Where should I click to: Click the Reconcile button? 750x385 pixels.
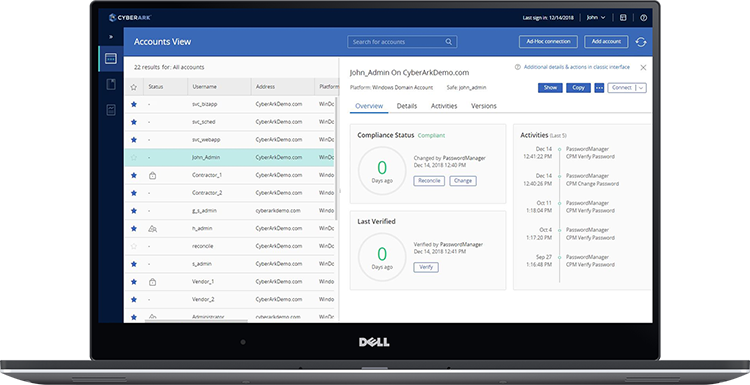[429, 181]
